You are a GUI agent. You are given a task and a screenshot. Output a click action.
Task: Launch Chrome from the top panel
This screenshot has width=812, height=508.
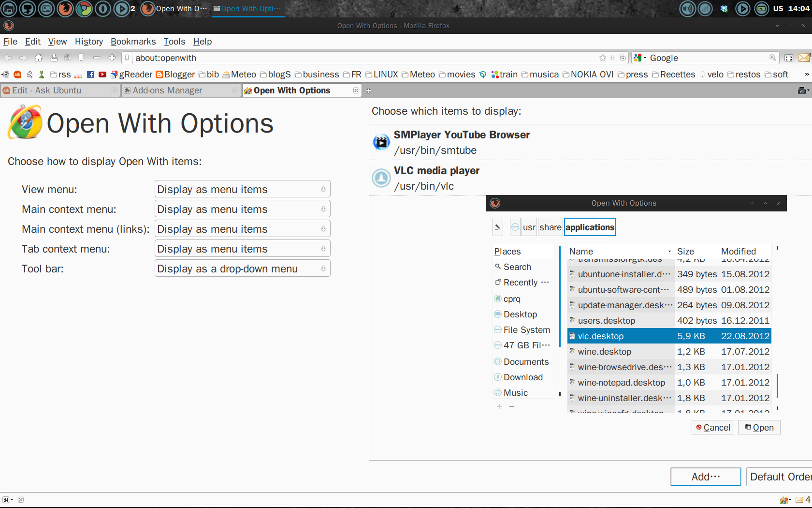84,9
